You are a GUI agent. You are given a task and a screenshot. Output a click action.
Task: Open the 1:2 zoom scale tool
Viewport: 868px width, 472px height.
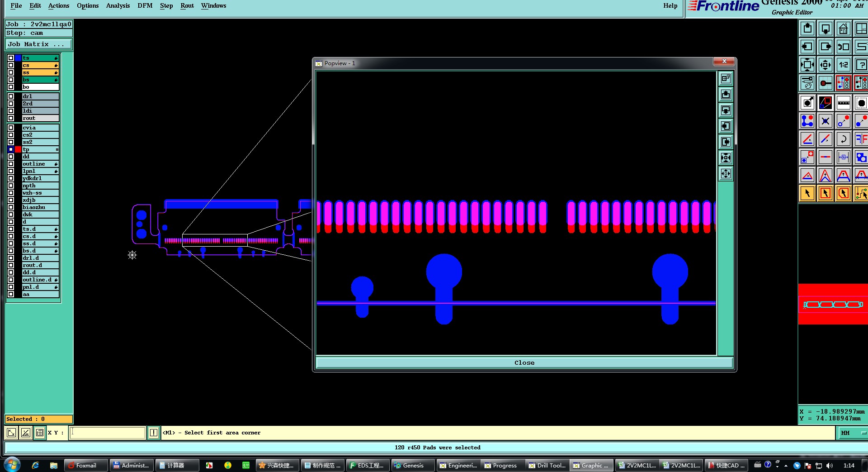tap(844, 65)
